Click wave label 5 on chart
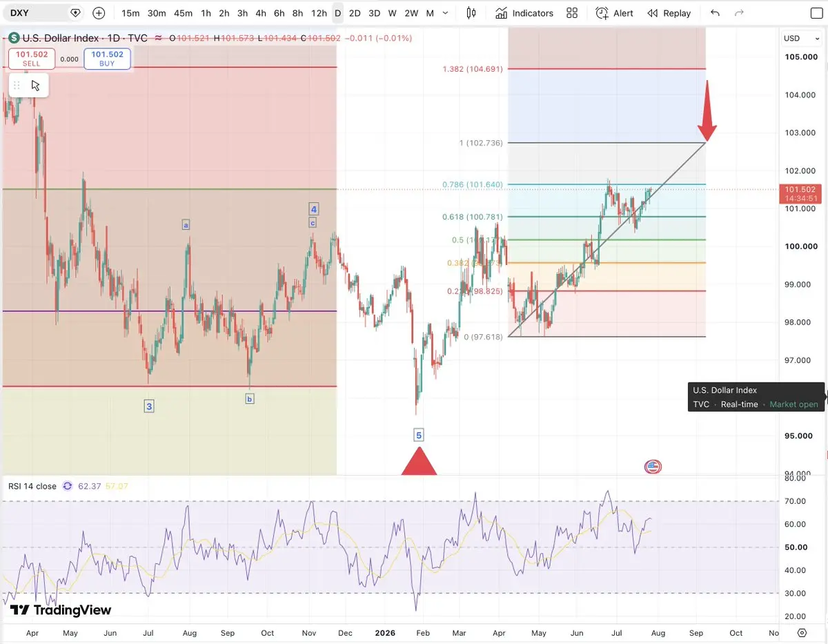The width and height of the screenshot is (828, 644). 419,435
